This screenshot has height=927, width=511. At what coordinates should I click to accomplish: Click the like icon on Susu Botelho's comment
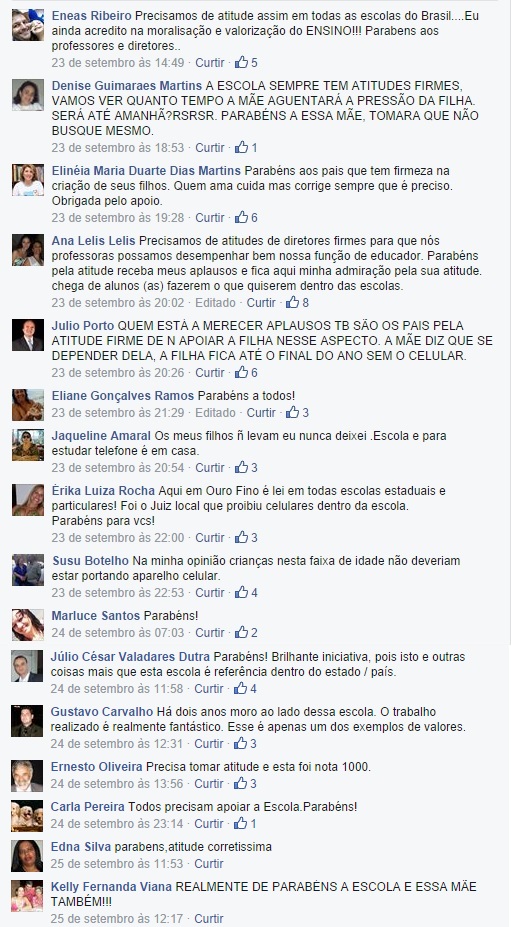click(x=241, y=592)
